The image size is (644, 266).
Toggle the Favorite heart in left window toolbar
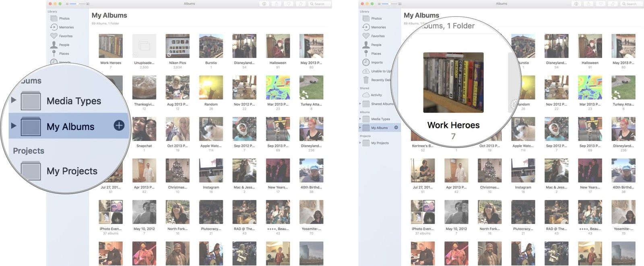289,4
